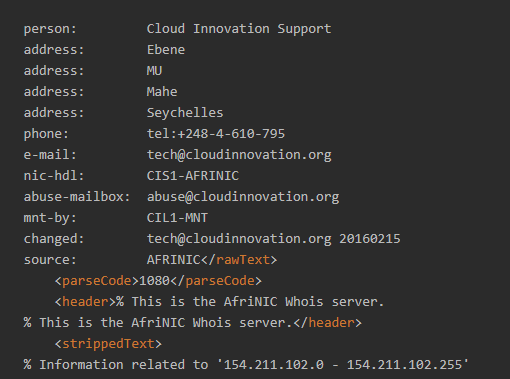This screenshot has width=510, height=379.
Task: Click the 'mnt-by:' field label
Action: tap(50, 218)
